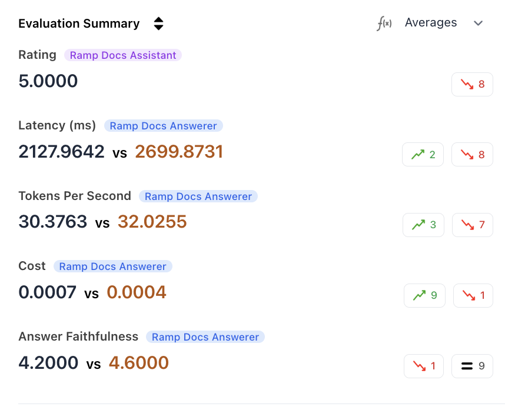
Task: Click the Averages dropdown chevron arrow
Action: (478, 23)
